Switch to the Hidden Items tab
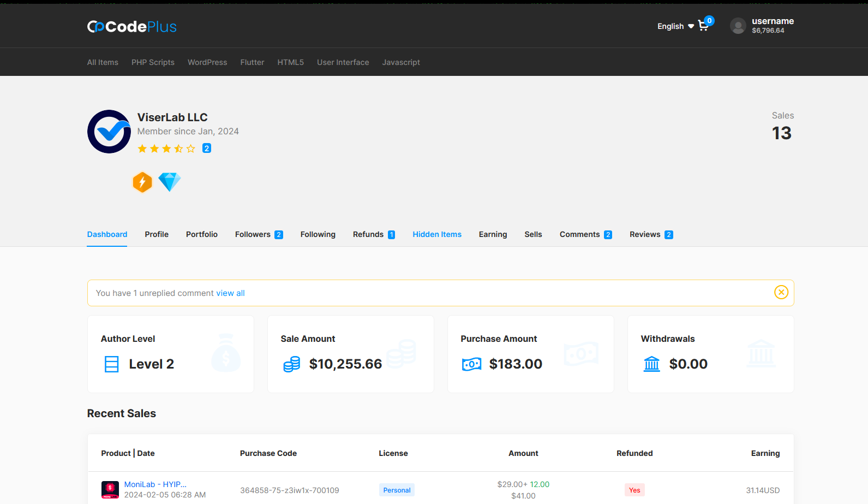This screenshot has height=504, width=868. pos(437,234)
